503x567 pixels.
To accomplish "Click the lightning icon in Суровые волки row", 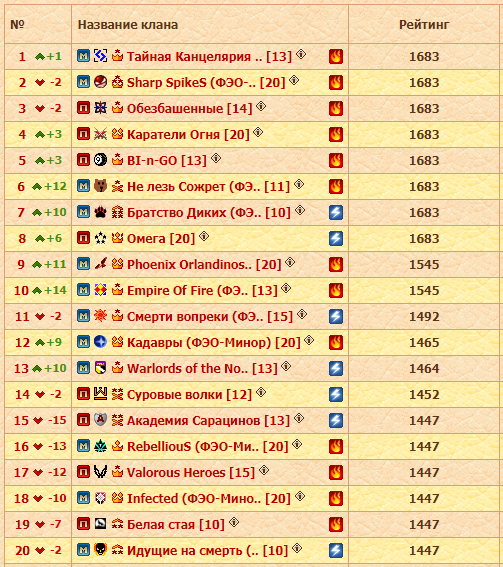I will 336,394.
